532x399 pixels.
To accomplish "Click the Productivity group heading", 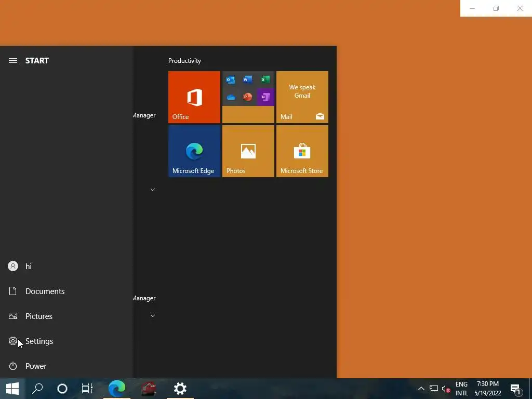I will 184,61.
